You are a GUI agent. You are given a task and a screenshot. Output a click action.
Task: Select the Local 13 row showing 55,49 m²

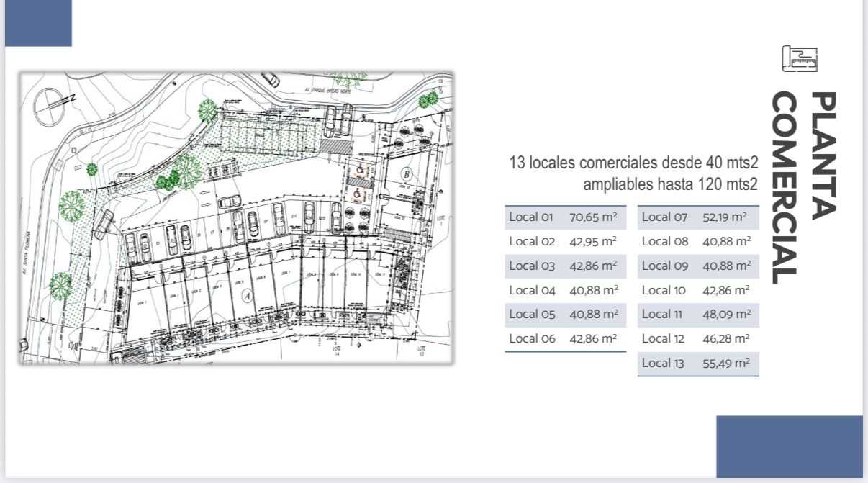(x=697, y=363)
